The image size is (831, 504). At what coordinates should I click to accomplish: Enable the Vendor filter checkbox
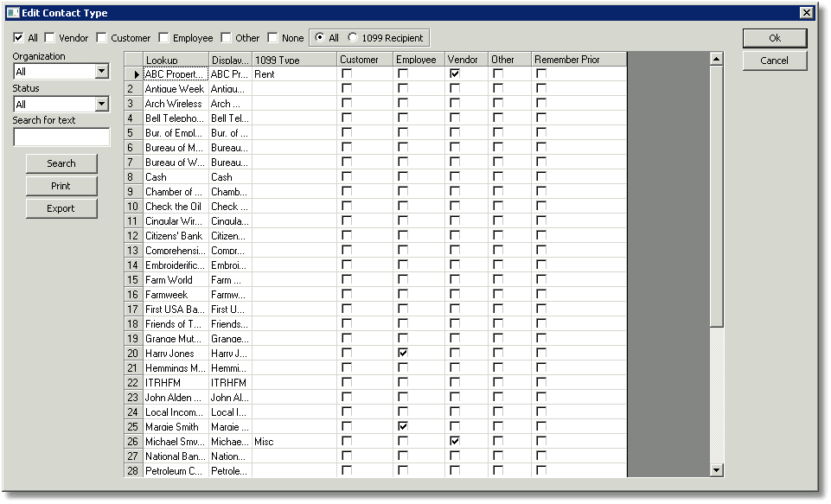coord(50,38)
